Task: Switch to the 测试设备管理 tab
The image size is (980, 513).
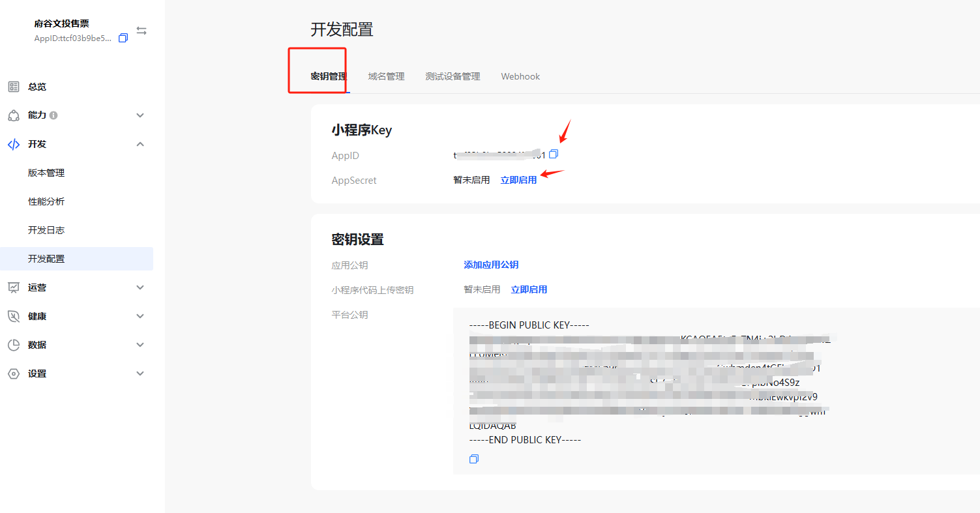Action: coord(453,76)
